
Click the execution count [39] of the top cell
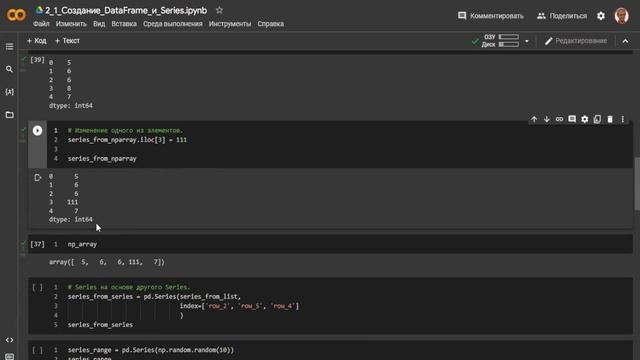37,60
